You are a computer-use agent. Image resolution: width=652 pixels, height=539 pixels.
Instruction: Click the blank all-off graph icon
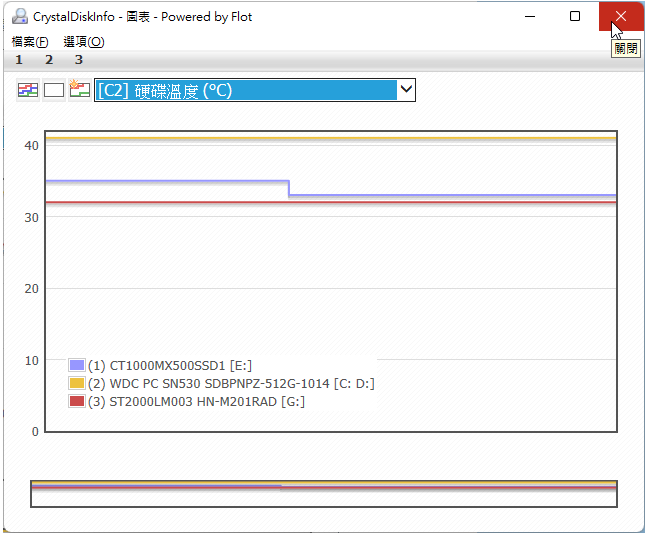[x=54, y=90]
